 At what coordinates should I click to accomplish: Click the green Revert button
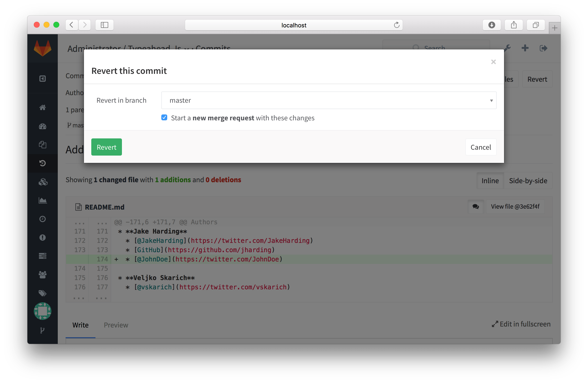(x=106, y=147)
